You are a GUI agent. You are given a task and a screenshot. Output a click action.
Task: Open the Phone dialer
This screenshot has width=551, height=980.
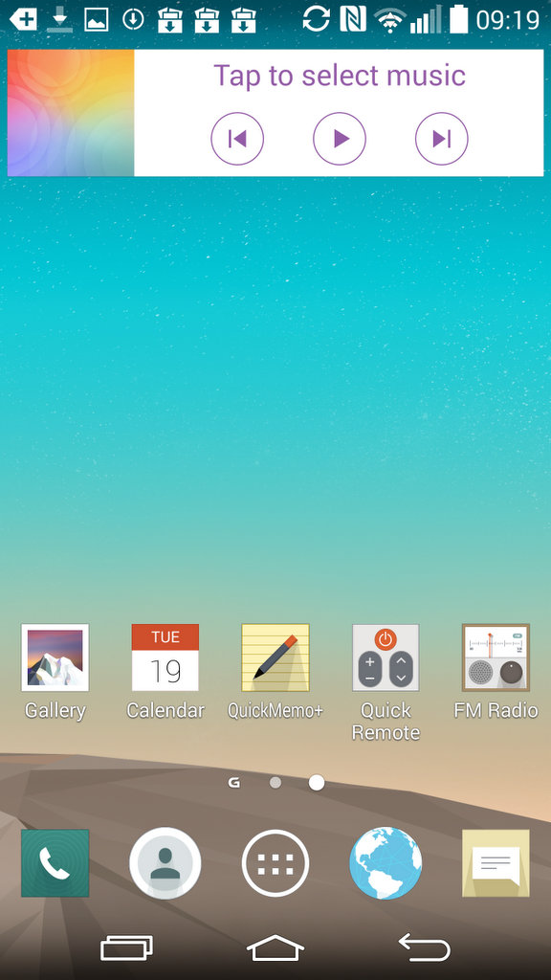pyautogui.click(x=55, y=863)
